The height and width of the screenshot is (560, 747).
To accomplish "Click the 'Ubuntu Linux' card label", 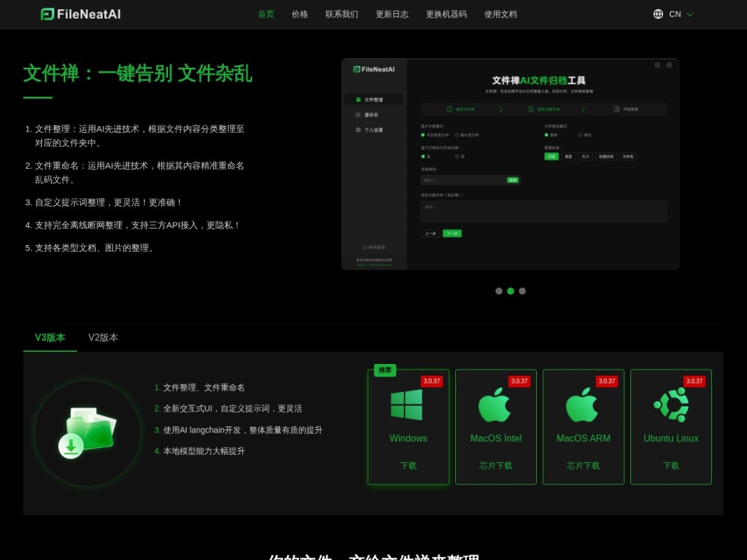I will pos(671,438).
